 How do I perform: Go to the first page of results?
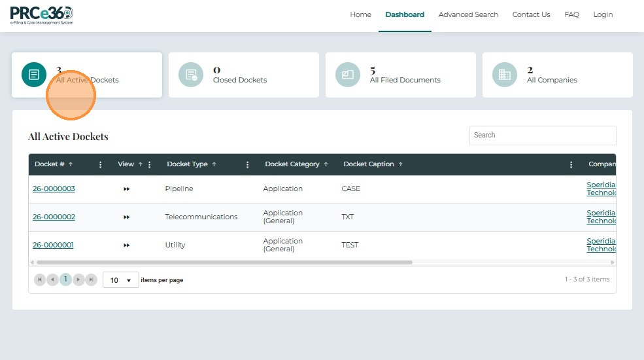[x=39, y=279]
